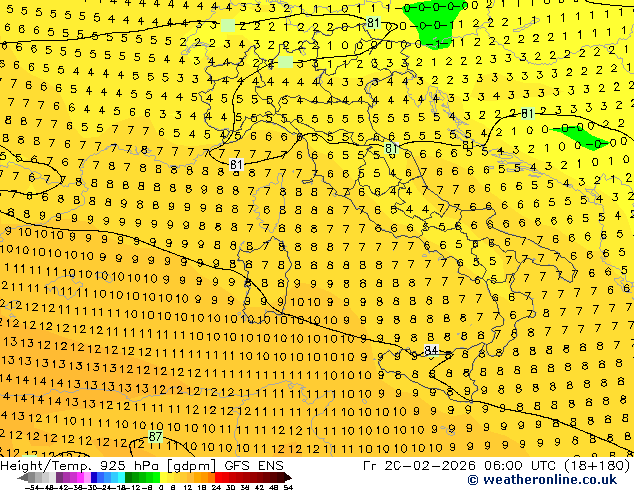Click the Height/Temp. 925 hPa title text
Image resolution: width=634 pixels, height=490 pixels.
click(x=82, y=465)
